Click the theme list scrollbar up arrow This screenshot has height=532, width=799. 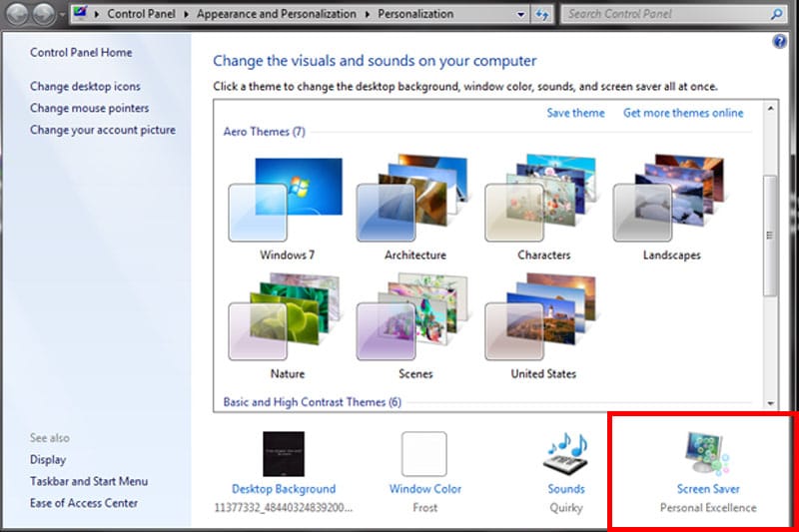coord(770,109)
